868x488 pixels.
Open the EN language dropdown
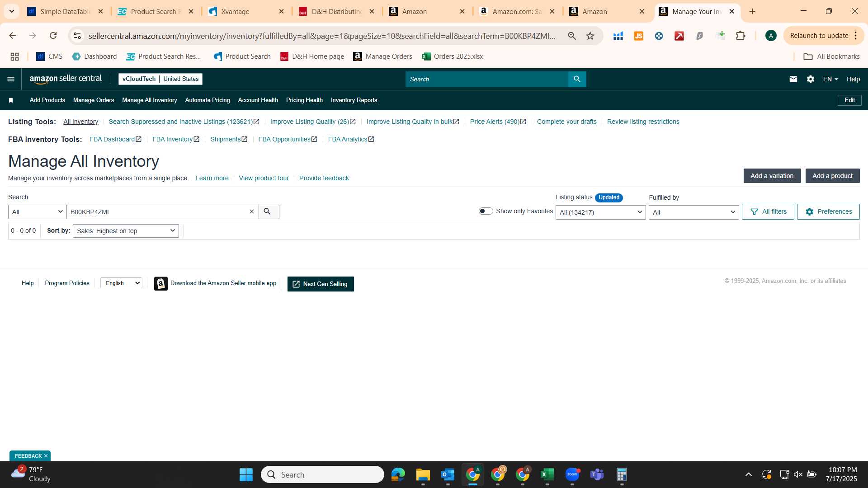click(830, 79)
